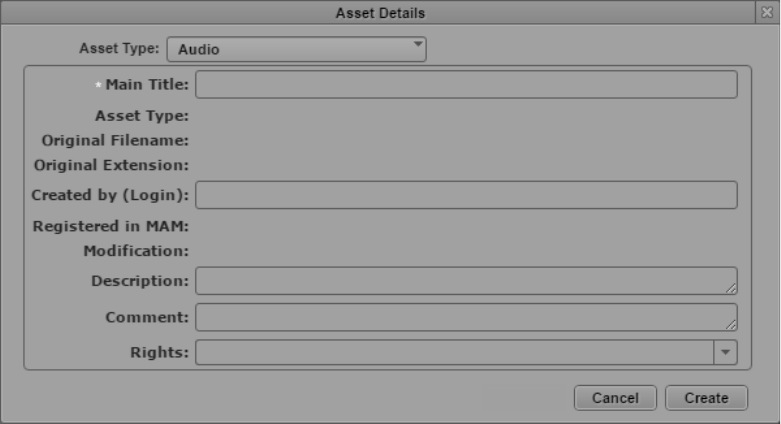781x424 pixels.
Task: Close the Asset Details dialog with X
Action: [x=767, y=13]
